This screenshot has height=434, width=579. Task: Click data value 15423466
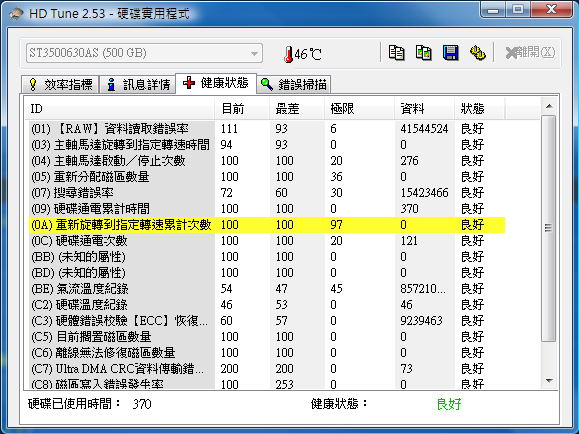click(x=424, y=192)
